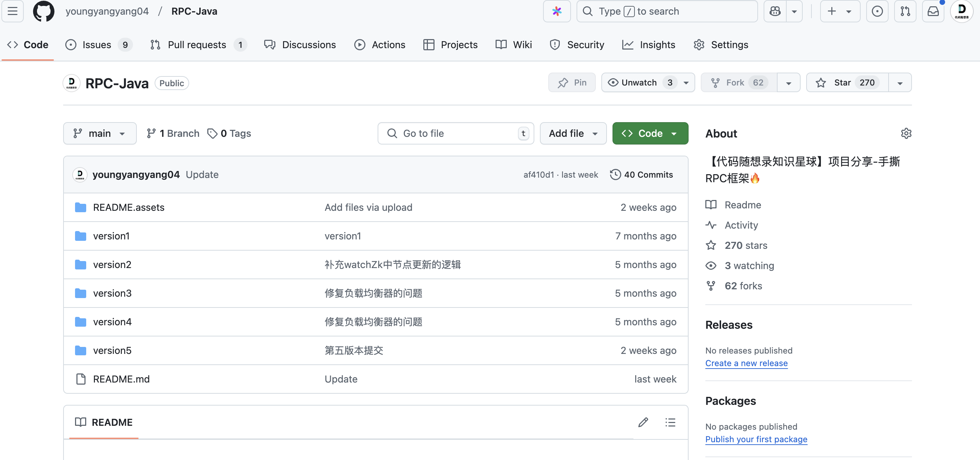
Task: Open user profile avatar menu
Action: 962,12
